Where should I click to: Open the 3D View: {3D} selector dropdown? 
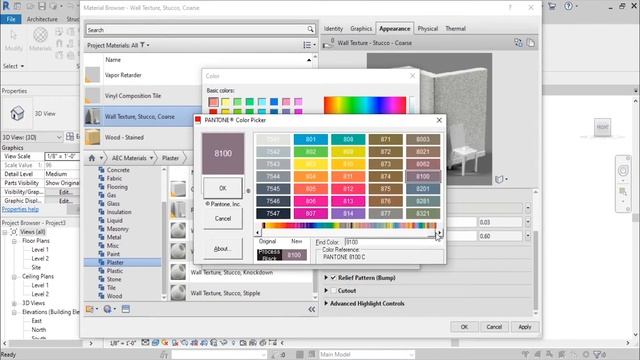(32, 137)
